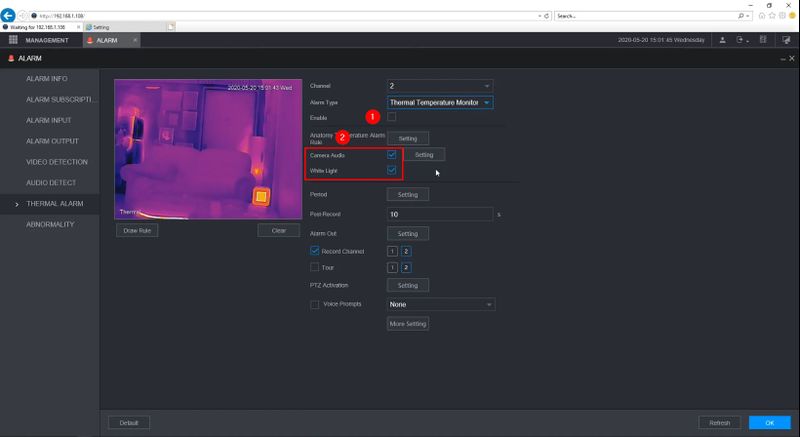Uncheck the Record Channel checkbox
The image size is (800, 437).
click(315, 251)
